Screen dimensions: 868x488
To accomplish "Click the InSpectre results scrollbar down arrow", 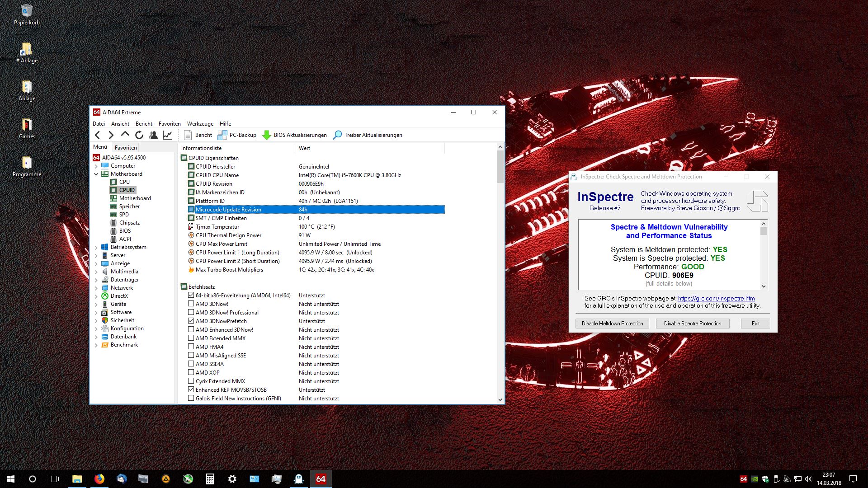I will (x=764, y=286).
